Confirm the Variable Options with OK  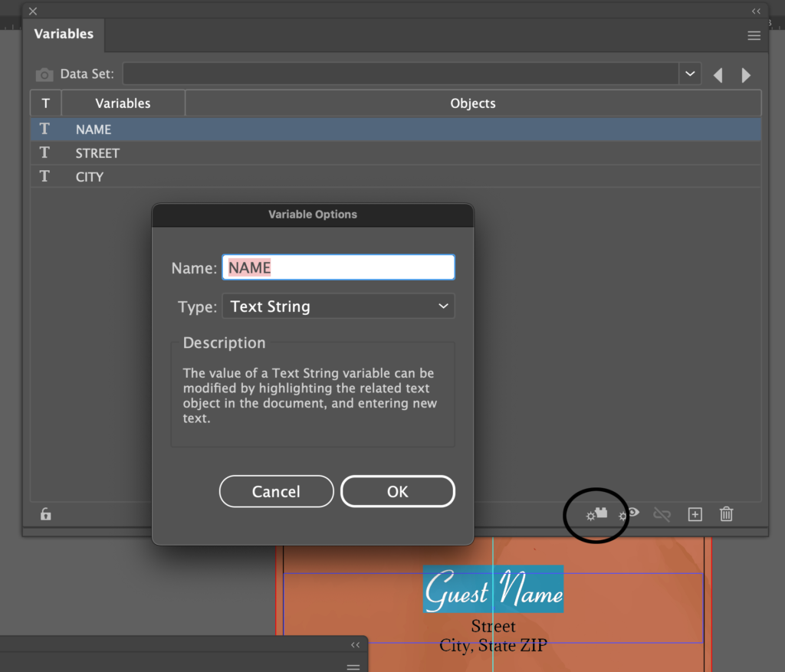[398, 491]
